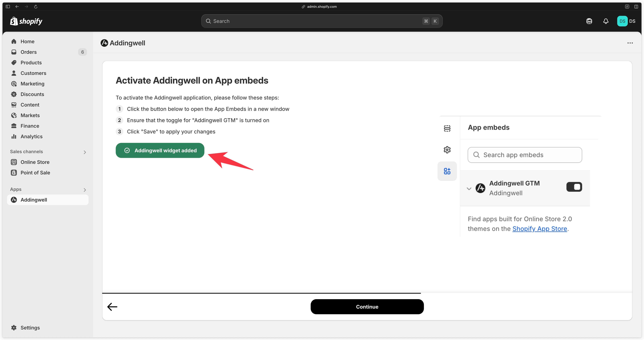Click the Marketing target icon
The height and width of the screenshot is (340, 644).
pyautogui.click(x=14, y=84)
